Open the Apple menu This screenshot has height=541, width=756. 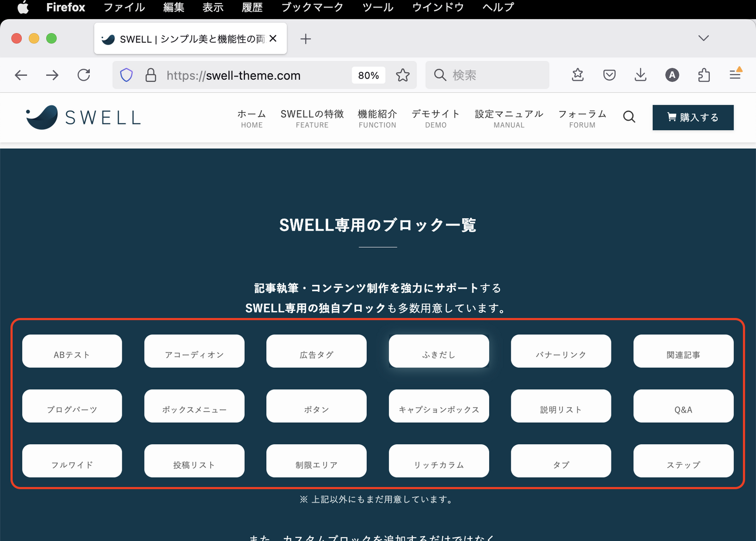click(x=23, y=8)
